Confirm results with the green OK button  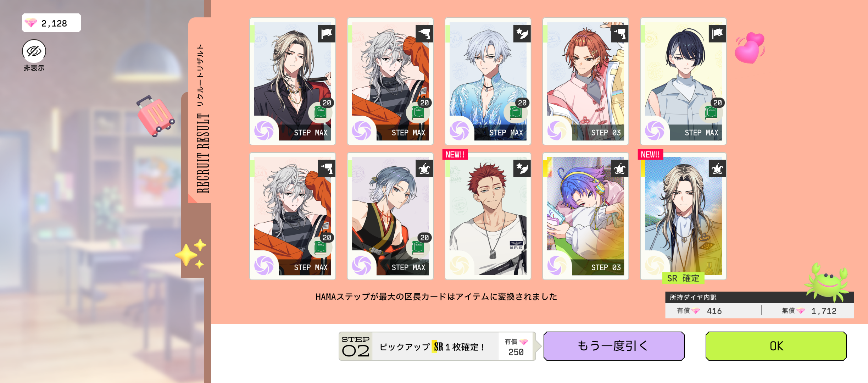pos(776,346)
